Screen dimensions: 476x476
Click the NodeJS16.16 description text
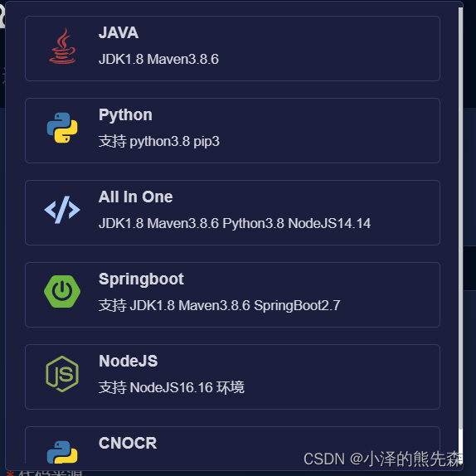pyautogui.click(x=171, y=387)
